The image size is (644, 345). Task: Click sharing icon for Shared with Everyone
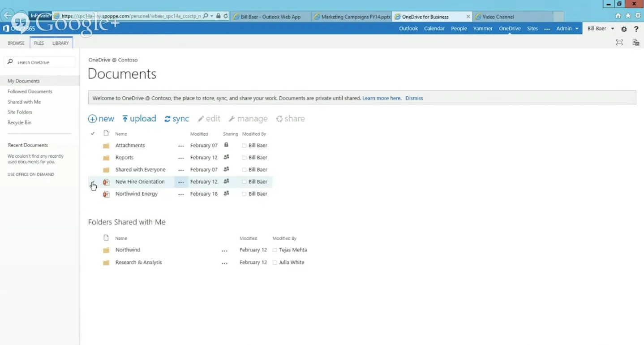pos(227,169)
